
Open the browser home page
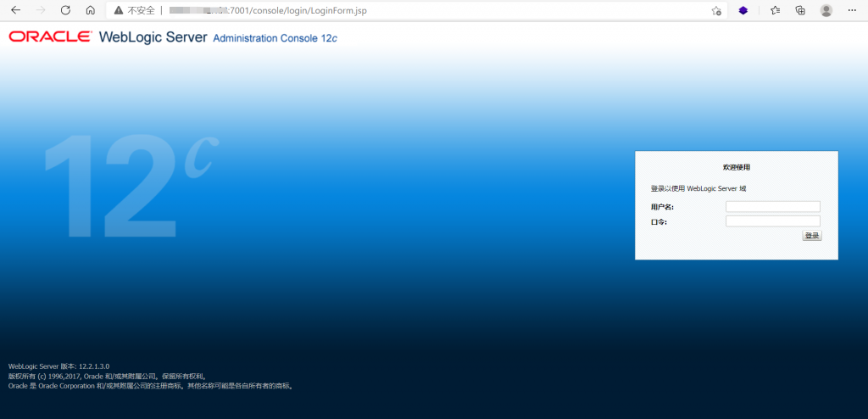(x=90, y=10)
